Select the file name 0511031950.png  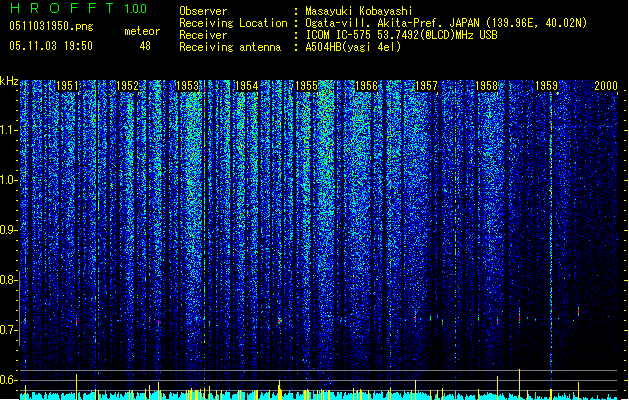click(x=51, y=26)
